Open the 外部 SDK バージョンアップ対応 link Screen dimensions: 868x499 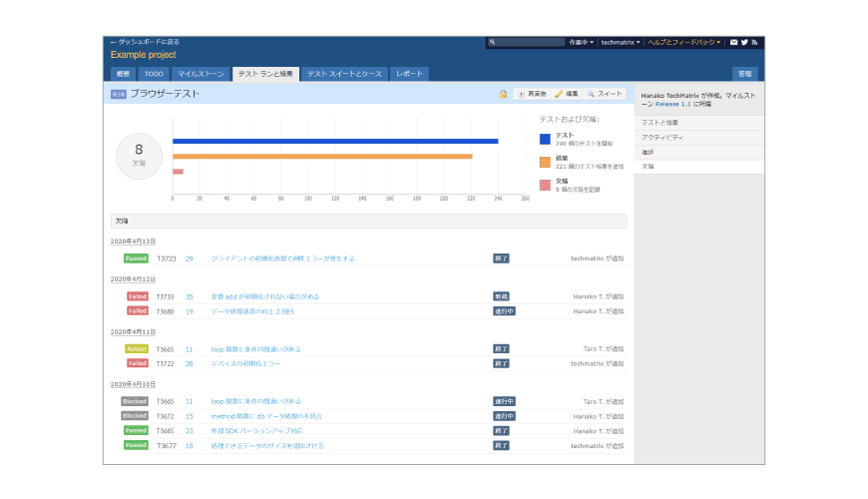[x=256, y=431]
